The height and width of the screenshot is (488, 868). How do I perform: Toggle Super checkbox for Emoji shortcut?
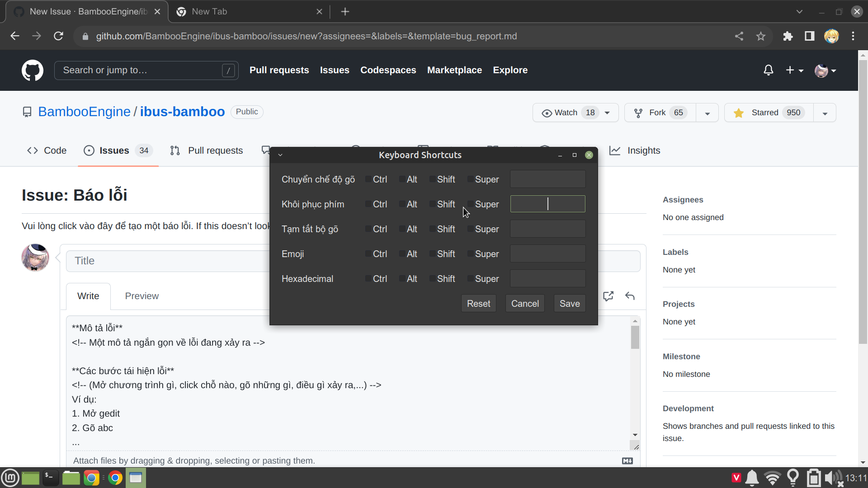(471, 254)
